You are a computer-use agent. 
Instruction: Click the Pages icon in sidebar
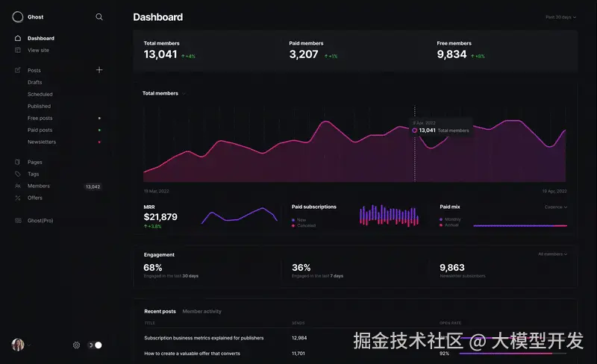[17, 162]
